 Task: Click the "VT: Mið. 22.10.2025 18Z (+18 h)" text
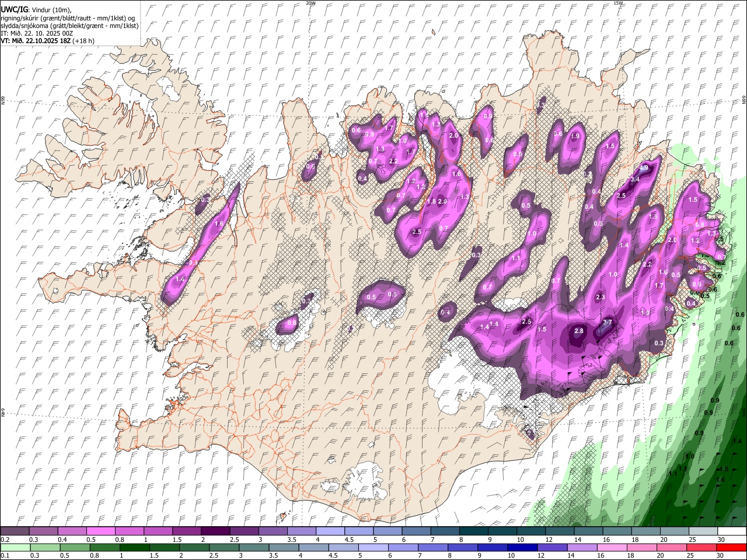48,41
